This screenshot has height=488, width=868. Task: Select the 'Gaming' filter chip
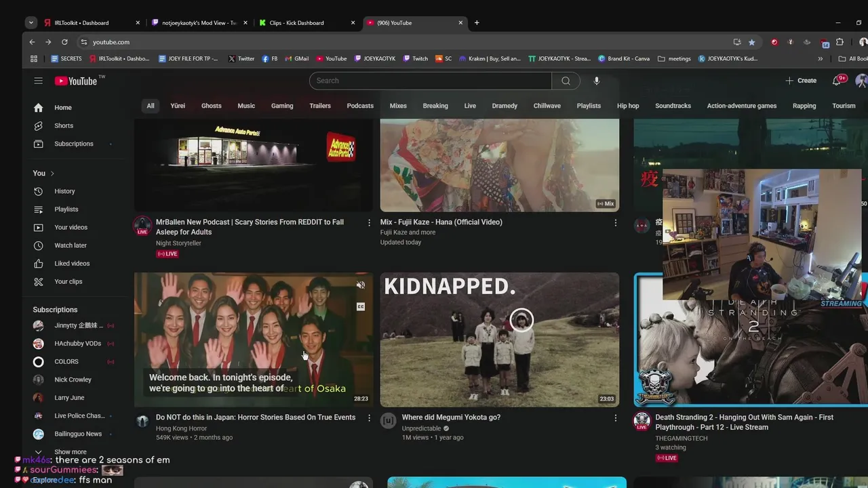tap(282, 106)
